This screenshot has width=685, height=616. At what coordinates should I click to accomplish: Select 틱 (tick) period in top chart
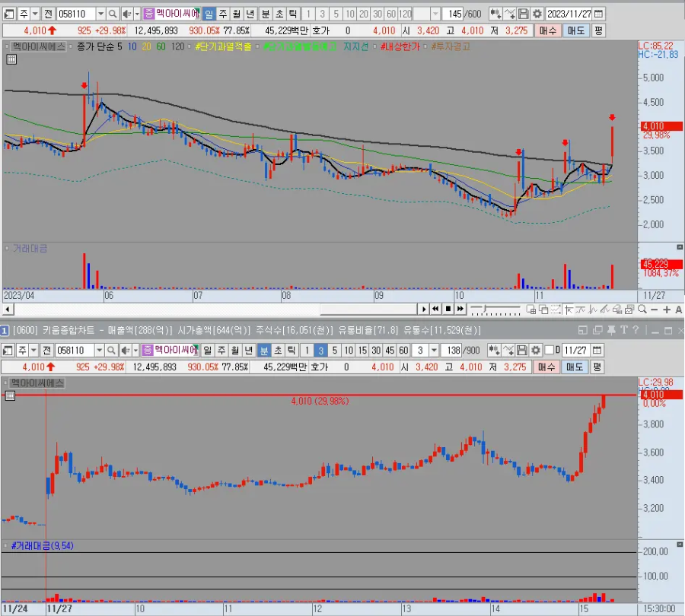click(x=293, y=14)
